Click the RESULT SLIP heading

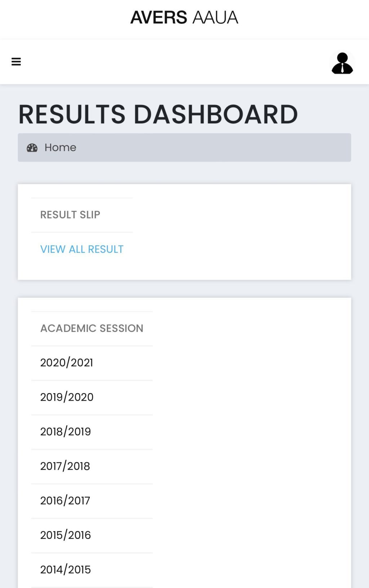click(x=71, y=215)
